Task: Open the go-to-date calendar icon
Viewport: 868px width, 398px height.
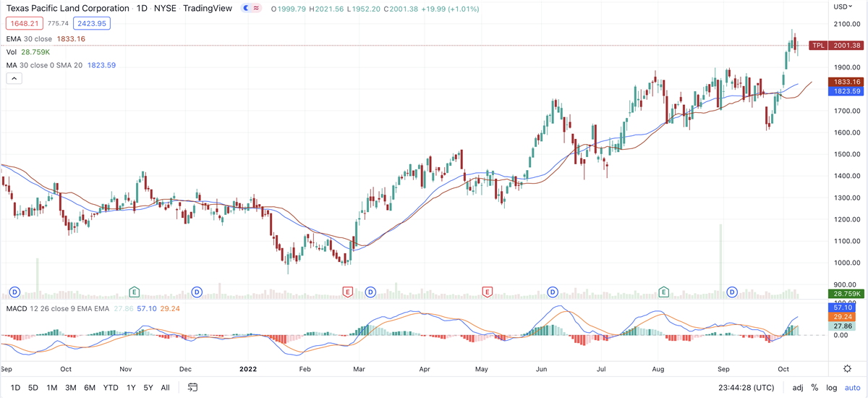Action: [193, 387]
